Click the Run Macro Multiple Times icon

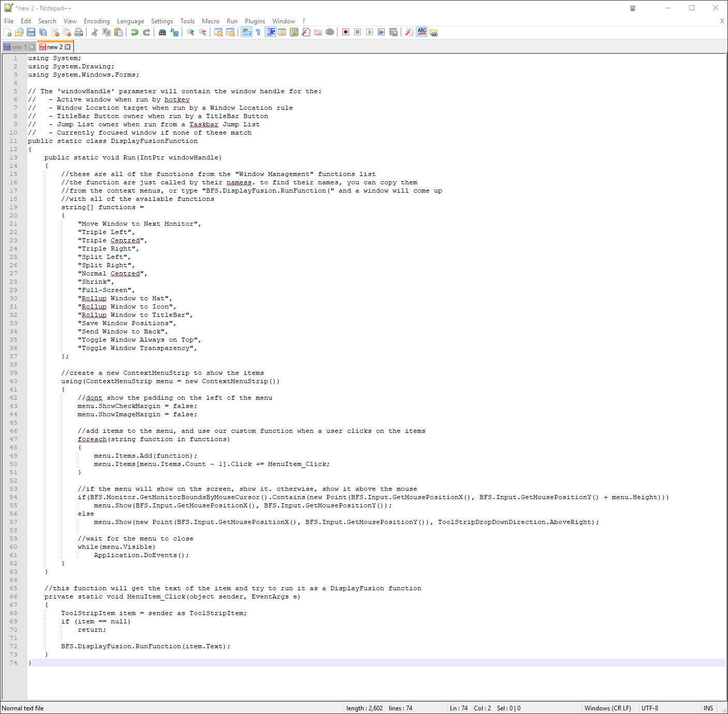381,32
